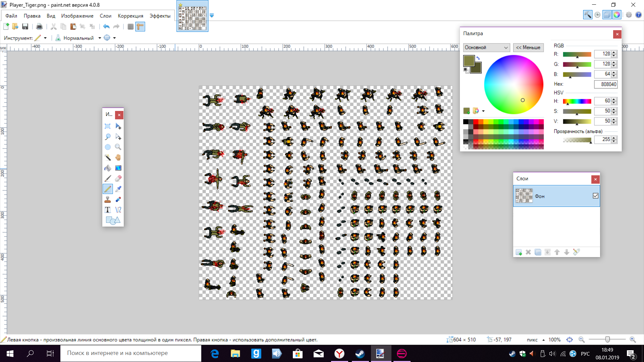
Task: Select the Color Picker eyedropper tool
Action: [118, 189]
